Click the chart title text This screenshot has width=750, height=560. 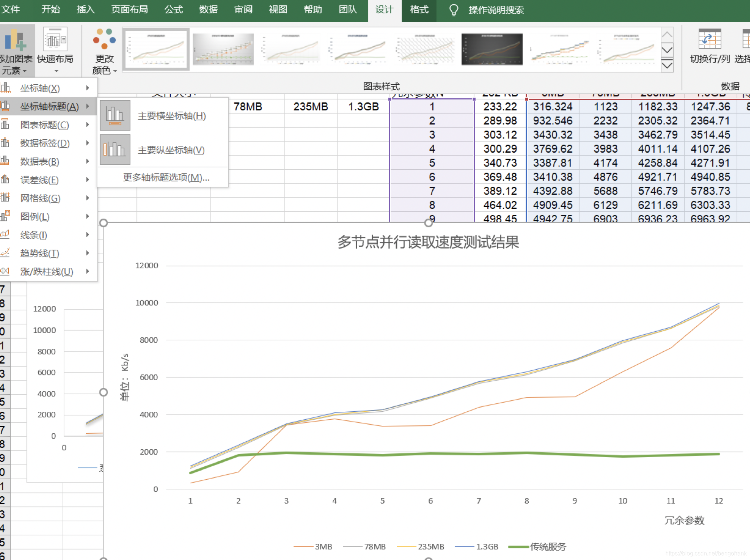tap(428, 242)
